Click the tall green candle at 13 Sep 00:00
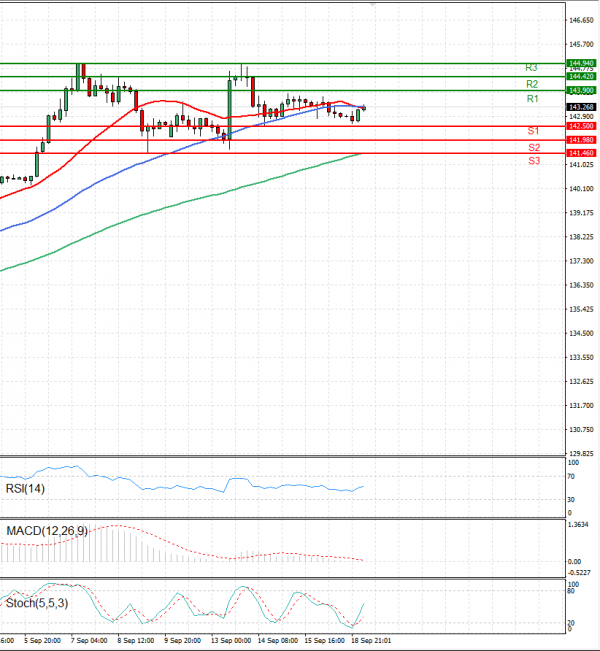The width and height of the screenshot is (600, 651). point(230,110)
